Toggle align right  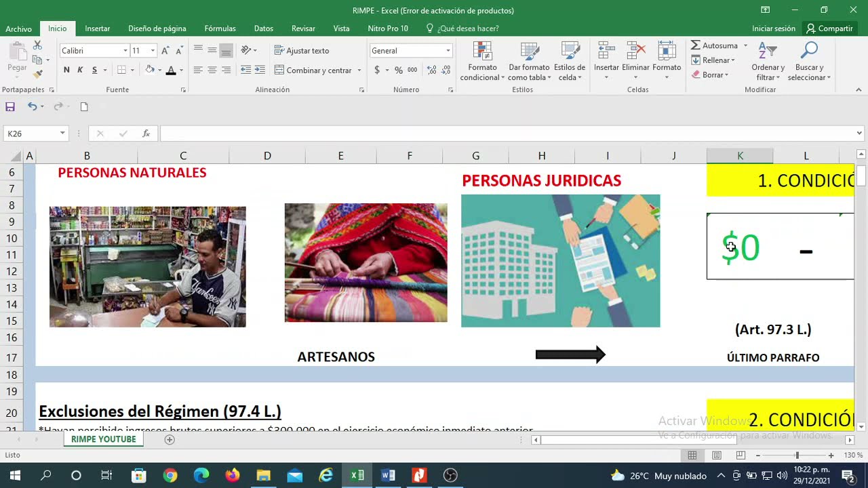click(x=226, y=70)
